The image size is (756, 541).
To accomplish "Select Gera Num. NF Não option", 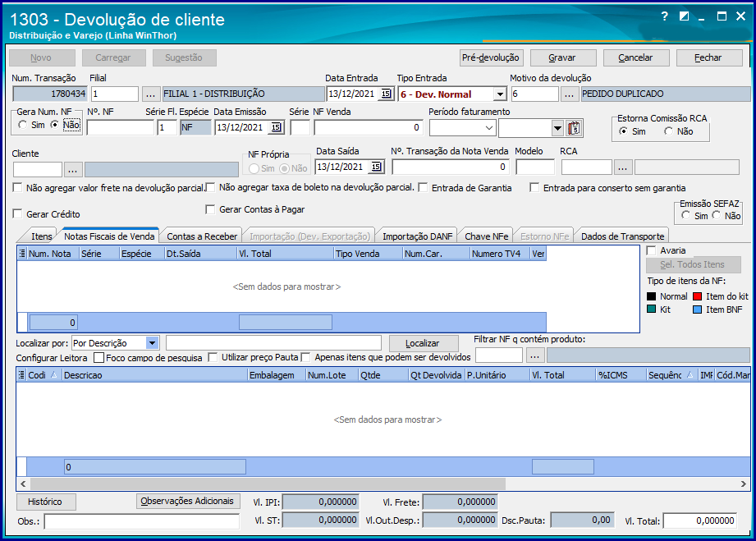I will 55,125.
